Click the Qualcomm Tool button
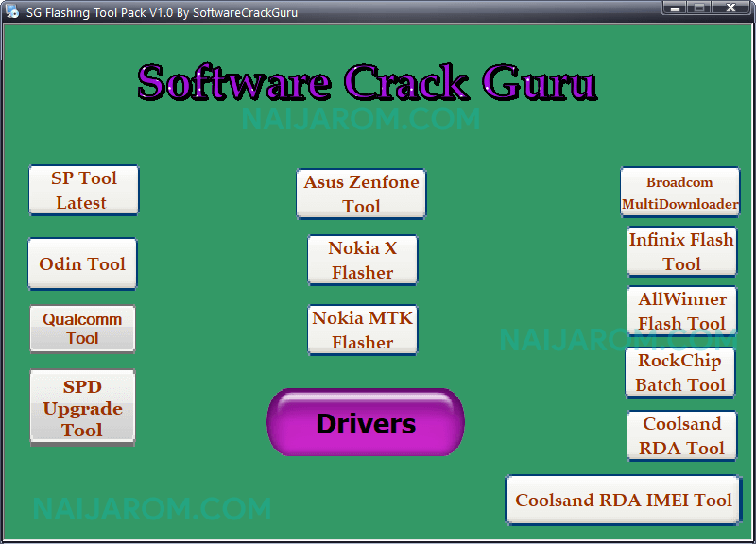Screen dimensions: 756x544 (x=82, y=329)
